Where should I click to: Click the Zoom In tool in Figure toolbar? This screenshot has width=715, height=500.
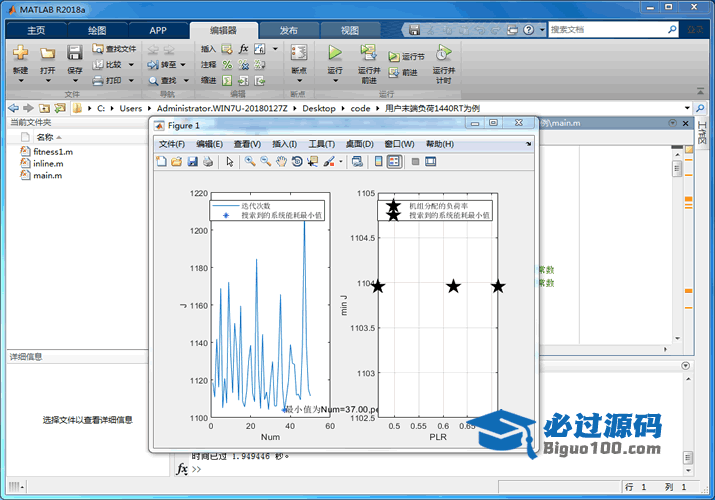tap(250, 161)
